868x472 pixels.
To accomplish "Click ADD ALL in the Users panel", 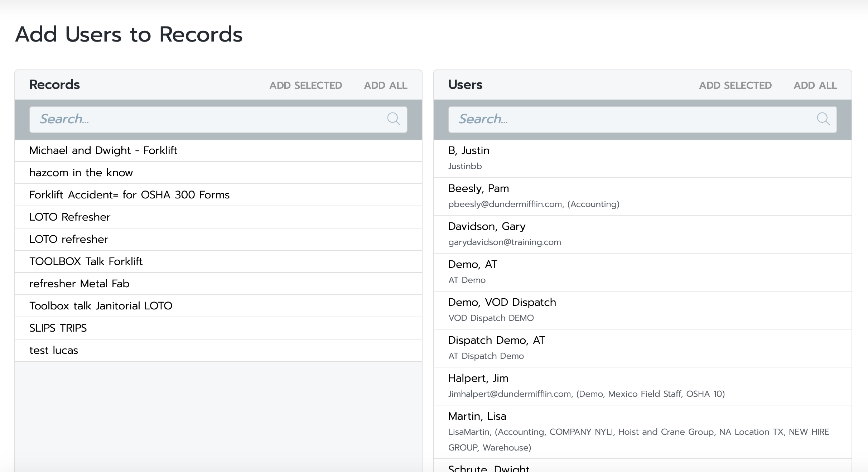I will click(815, 85).
